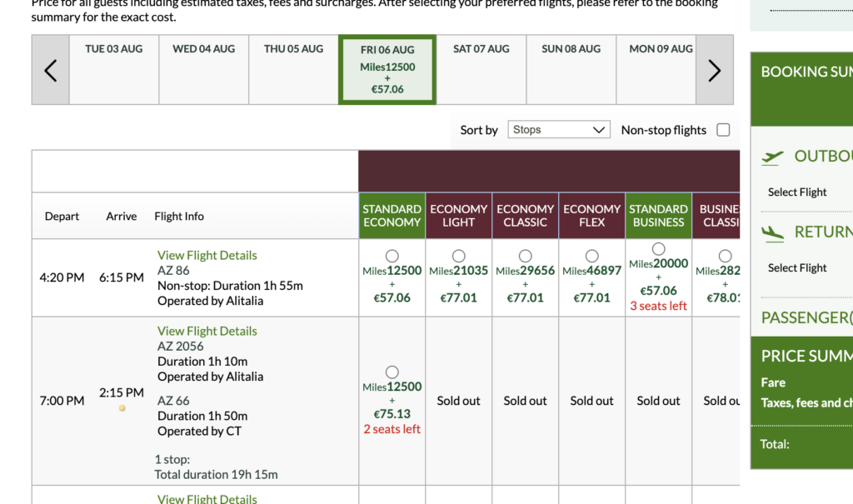Click the Economy Classic column header
Image resolution: width=853 pixels, height=504 pixels.
click(x=526, y=216)
